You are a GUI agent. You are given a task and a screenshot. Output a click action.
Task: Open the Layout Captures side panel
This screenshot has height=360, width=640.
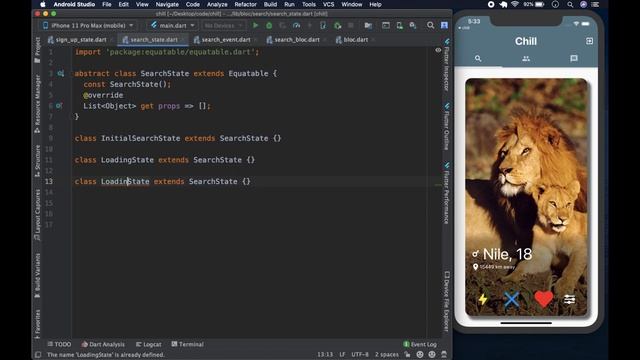(x=38, y=215)
